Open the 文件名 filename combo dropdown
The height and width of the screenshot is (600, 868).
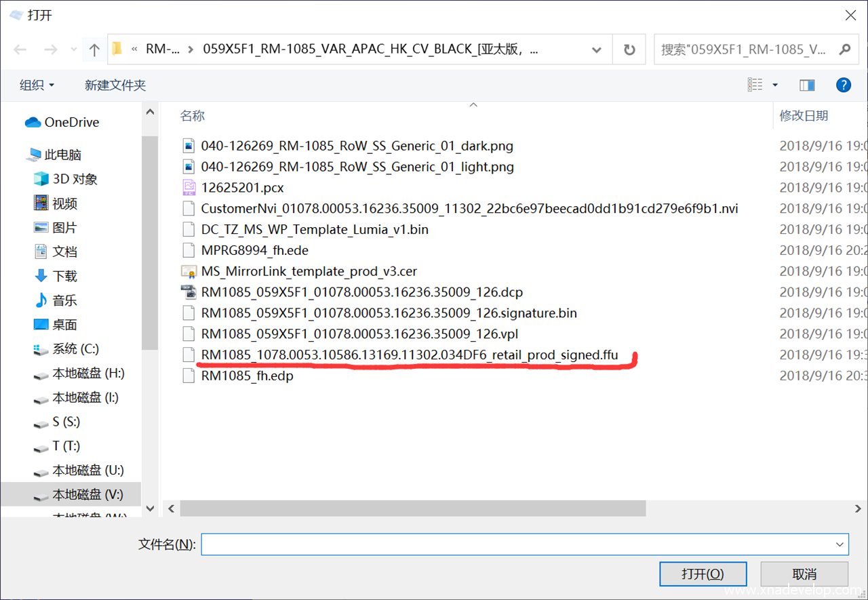click(841, 544)
